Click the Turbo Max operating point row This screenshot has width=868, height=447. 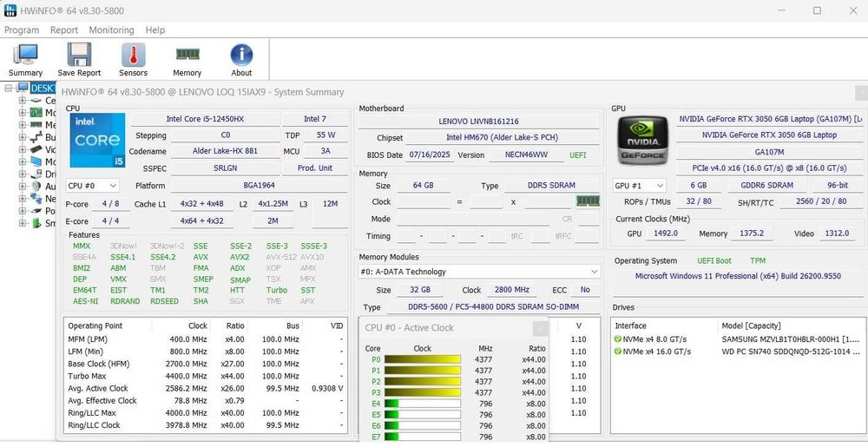pos(206,376)
